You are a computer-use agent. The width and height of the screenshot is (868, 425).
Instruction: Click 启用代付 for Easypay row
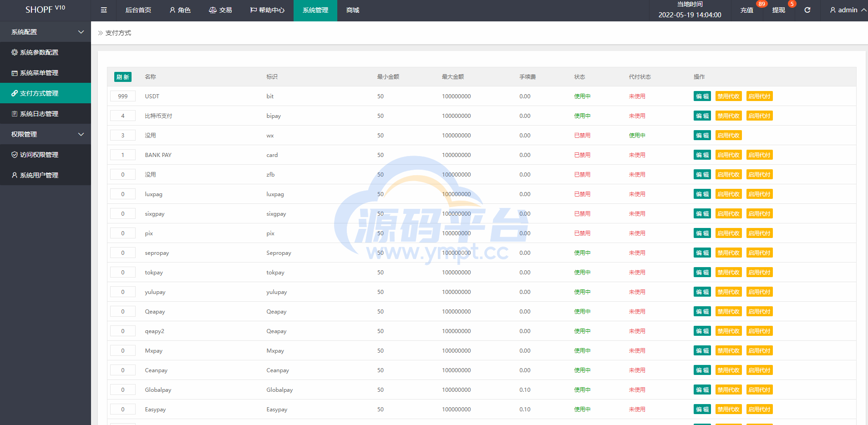pyautogui.click(x=760, y=409)
